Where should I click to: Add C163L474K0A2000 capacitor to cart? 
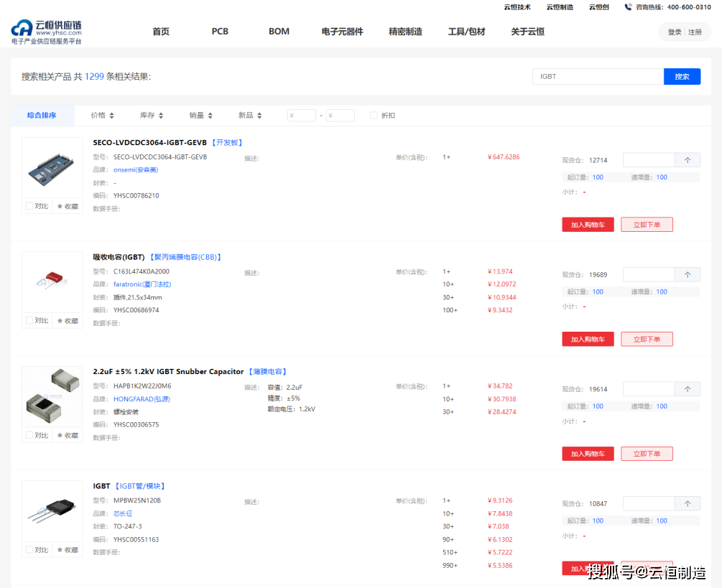pos(588,339)
